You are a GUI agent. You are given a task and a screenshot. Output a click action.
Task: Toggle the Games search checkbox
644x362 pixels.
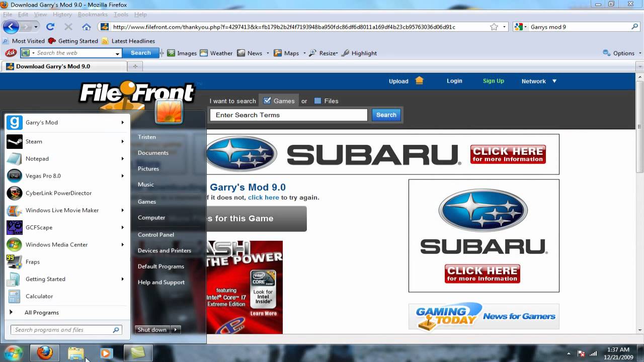click(267, 101)
